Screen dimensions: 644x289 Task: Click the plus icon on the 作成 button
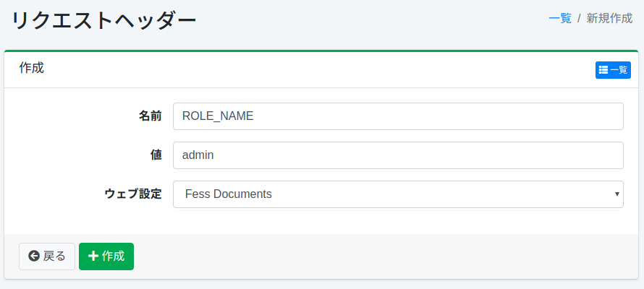point(93,256)
